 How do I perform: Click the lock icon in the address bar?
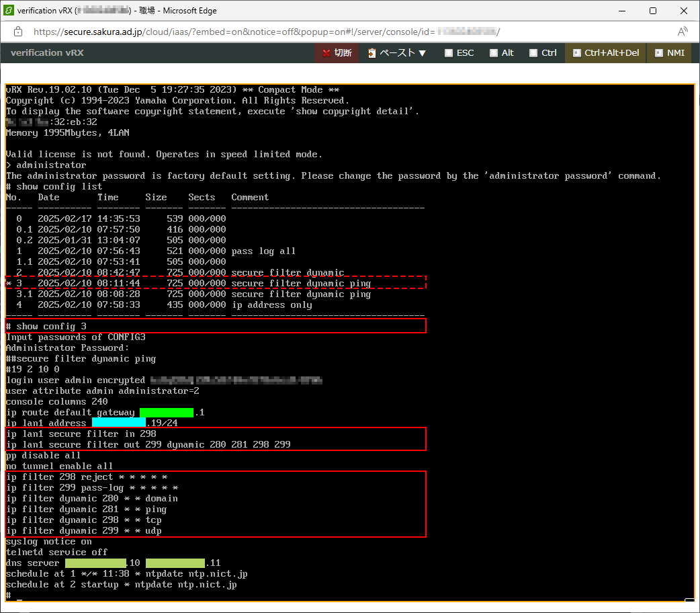(x=17, y=31)
